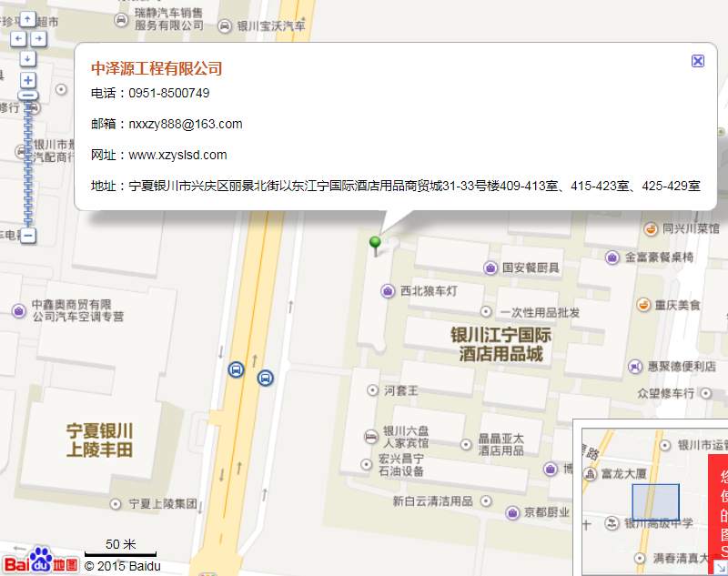Screen dimensions: 728x576
Task: Click the 一次性用品批发 point marker
Action: pos(486,311)
